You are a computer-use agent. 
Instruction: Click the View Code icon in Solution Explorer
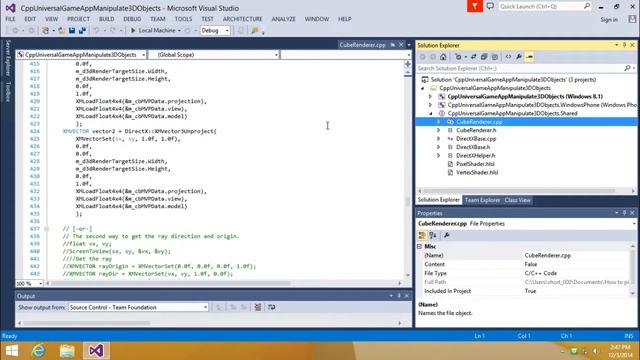[508, 57]
